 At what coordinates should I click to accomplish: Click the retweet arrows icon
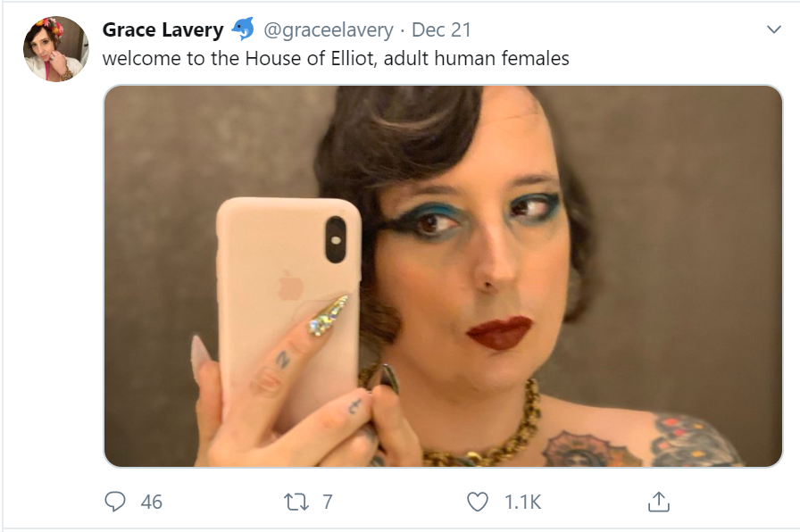coord(296,503)
